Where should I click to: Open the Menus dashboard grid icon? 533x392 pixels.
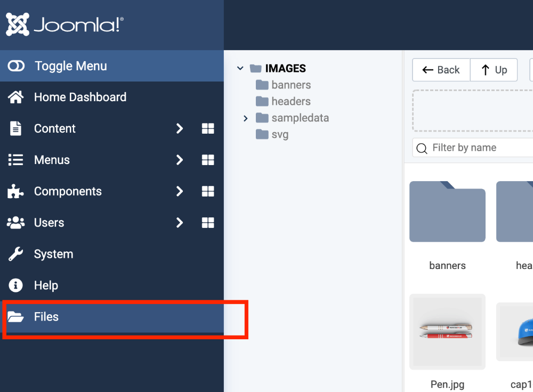(x=208, y=160)
